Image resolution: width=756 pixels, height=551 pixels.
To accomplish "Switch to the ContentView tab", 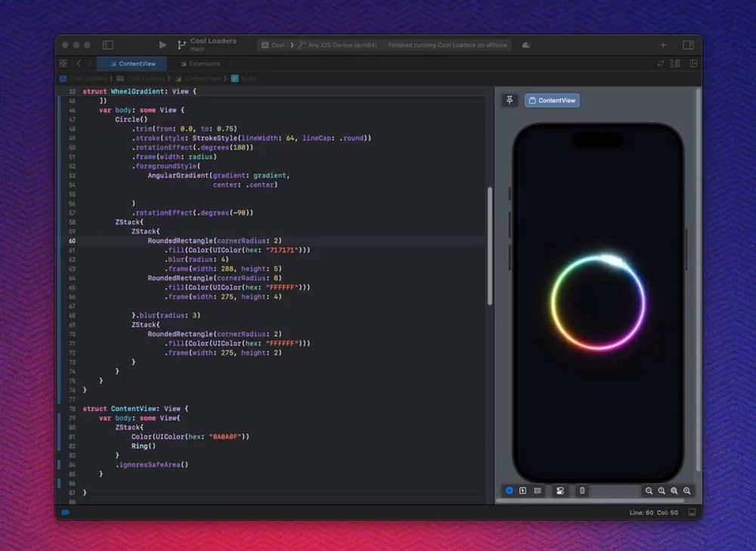I will (x=132, y=63).
